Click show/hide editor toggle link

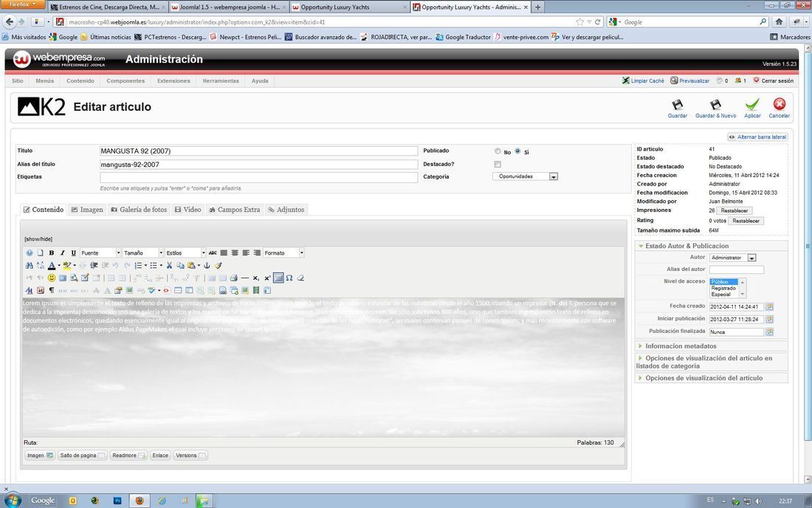(38, 239)
